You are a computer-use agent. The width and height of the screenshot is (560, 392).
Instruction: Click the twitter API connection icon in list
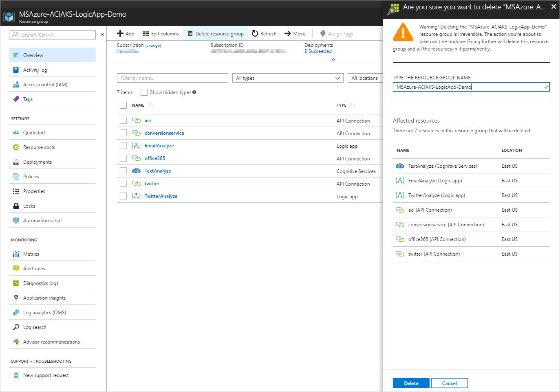[x=136, y=184]
